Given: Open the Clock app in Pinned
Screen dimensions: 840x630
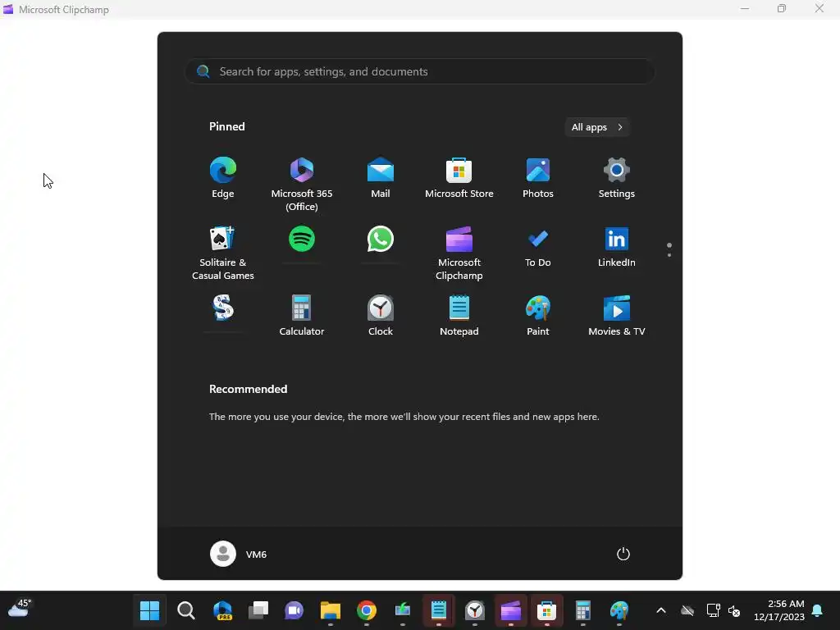Looking at the screenshot, I should [x=381, y=316].
